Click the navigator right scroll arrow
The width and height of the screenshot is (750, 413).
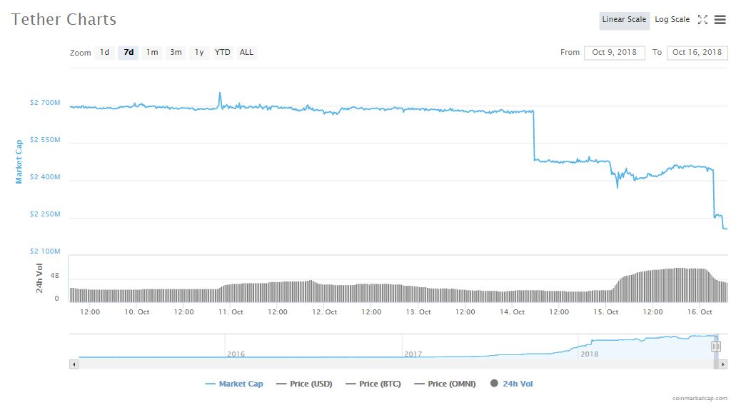pos(723,364)
